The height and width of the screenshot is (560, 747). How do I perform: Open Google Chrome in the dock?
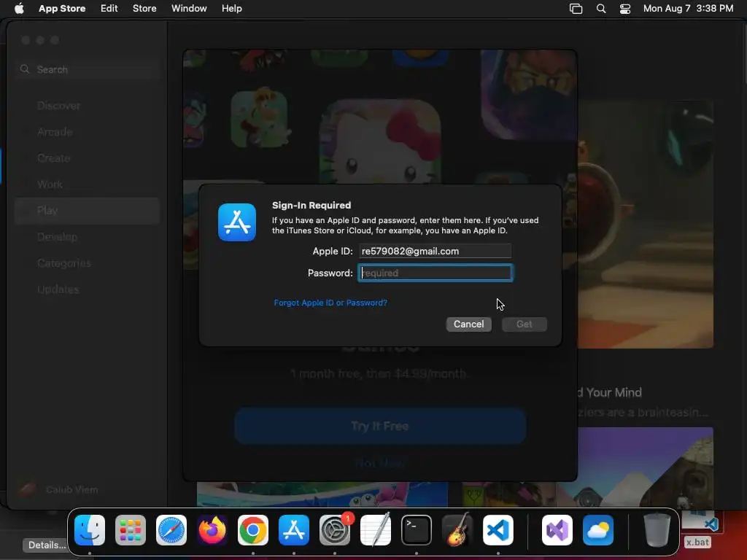pyautogui.click(x=253, y=530)
